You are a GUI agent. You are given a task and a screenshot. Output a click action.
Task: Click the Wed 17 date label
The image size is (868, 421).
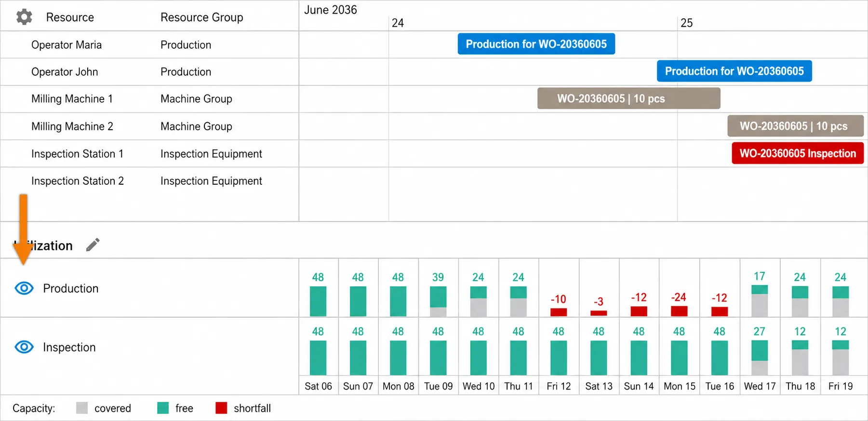[760, 386]
